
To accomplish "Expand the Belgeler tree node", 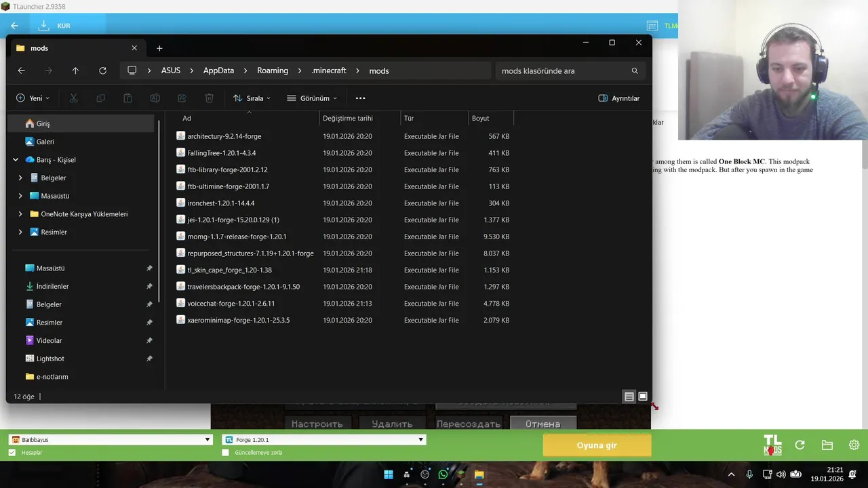I will [x=20, y=178].
